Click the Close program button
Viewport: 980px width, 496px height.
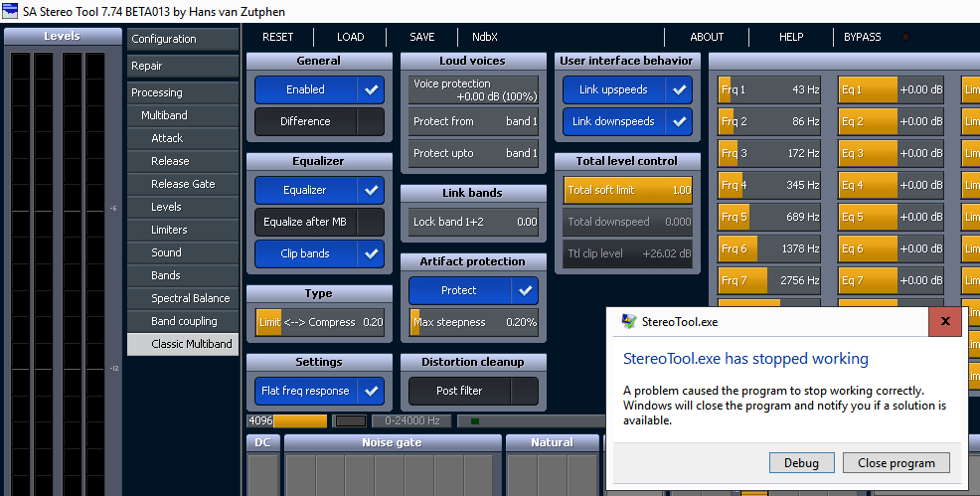(897, 463)
